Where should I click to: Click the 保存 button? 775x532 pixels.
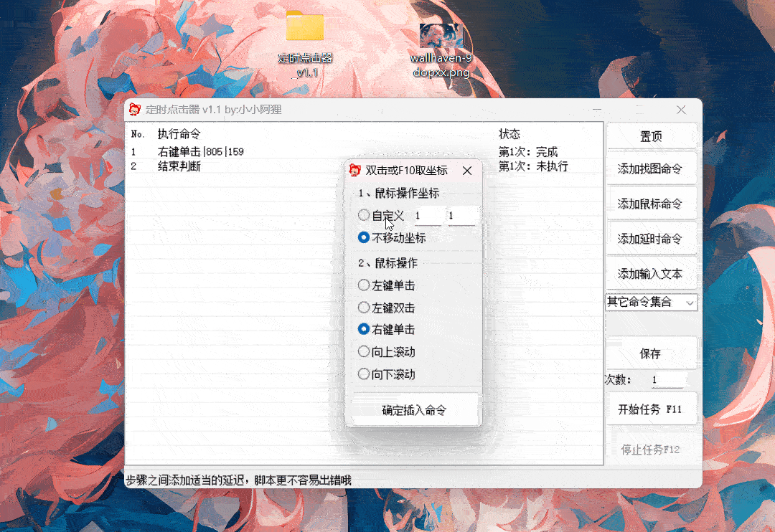[651, 353]
